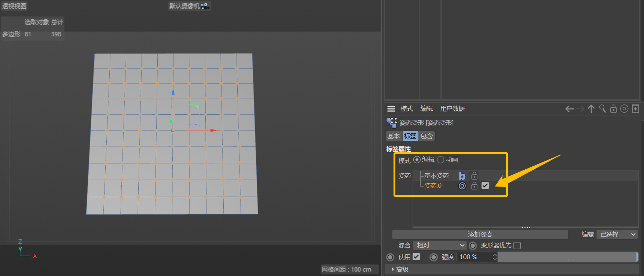Click the 总计 column header
Viewport: 644px width, 276px height.
(57, 22)
